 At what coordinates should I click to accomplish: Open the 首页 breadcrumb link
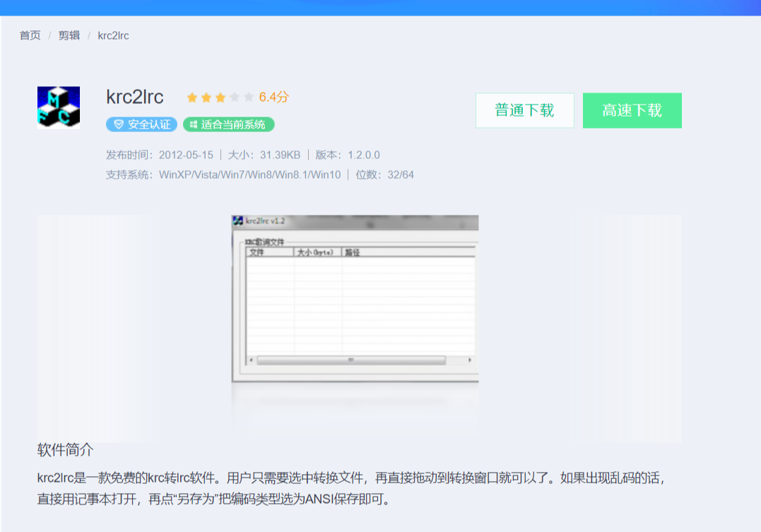coord(29,35)
